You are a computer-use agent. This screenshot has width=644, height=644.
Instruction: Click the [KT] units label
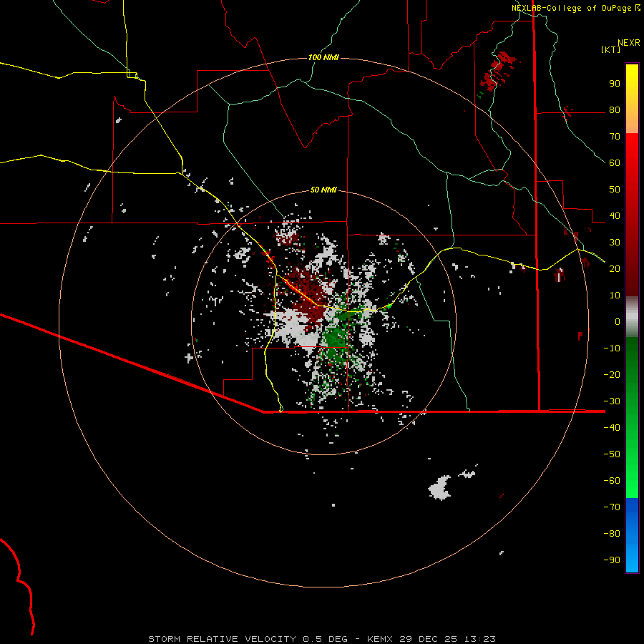point(610,49)
